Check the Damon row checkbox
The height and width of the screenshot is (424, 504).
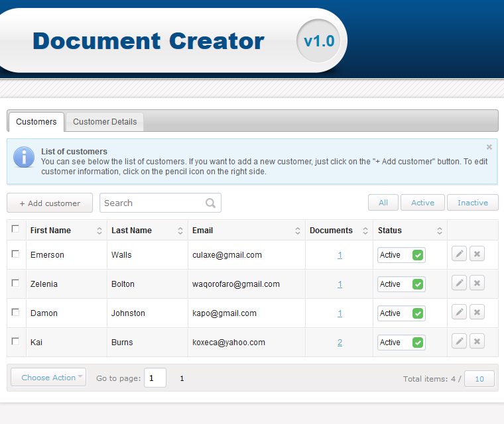(x=15, y=312)
